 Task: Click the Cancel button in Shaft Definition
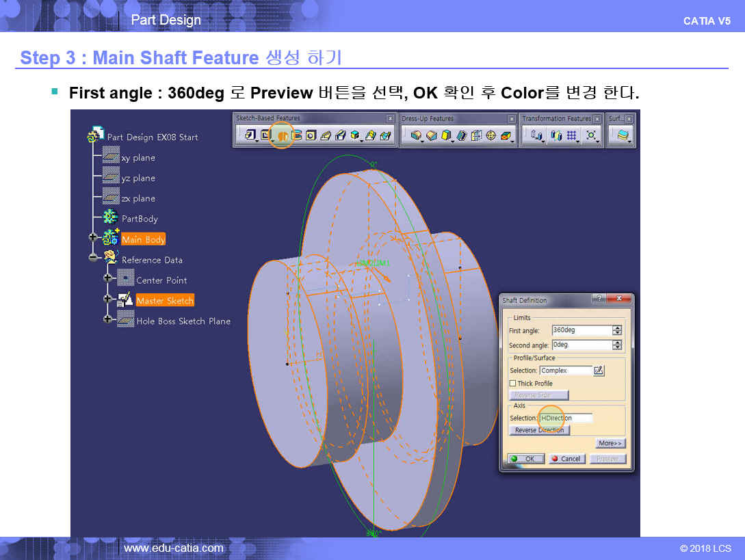(x=566, y=459)
